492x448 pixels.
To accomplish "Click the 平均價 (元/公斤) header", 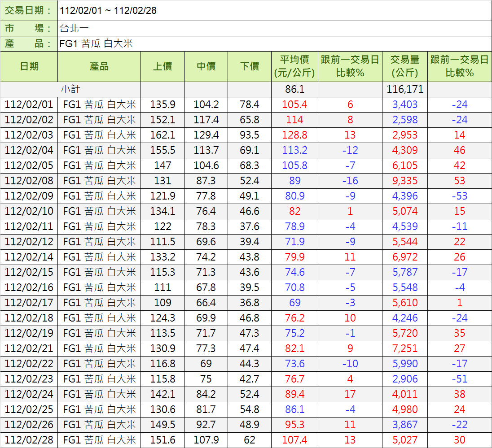I will click(294, 66).
